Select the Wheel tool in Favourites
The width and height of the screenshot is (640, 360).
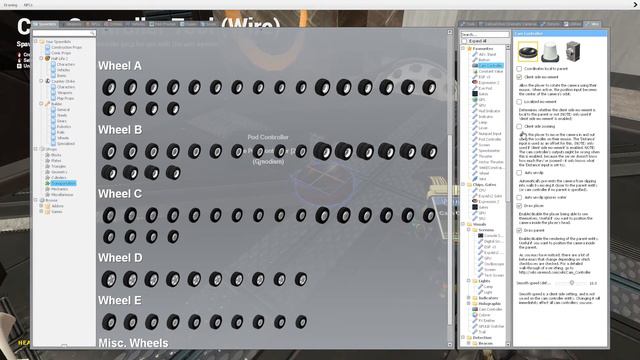(x=481, y=173)
